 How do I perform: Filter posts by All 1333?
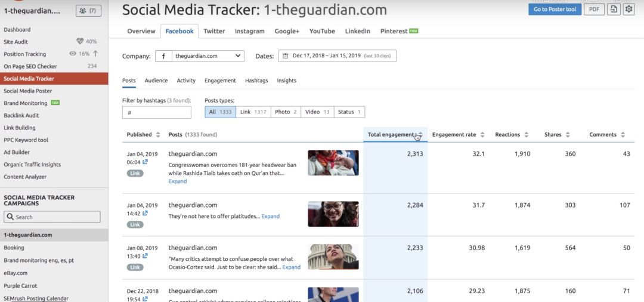click(x=220, y=112)
